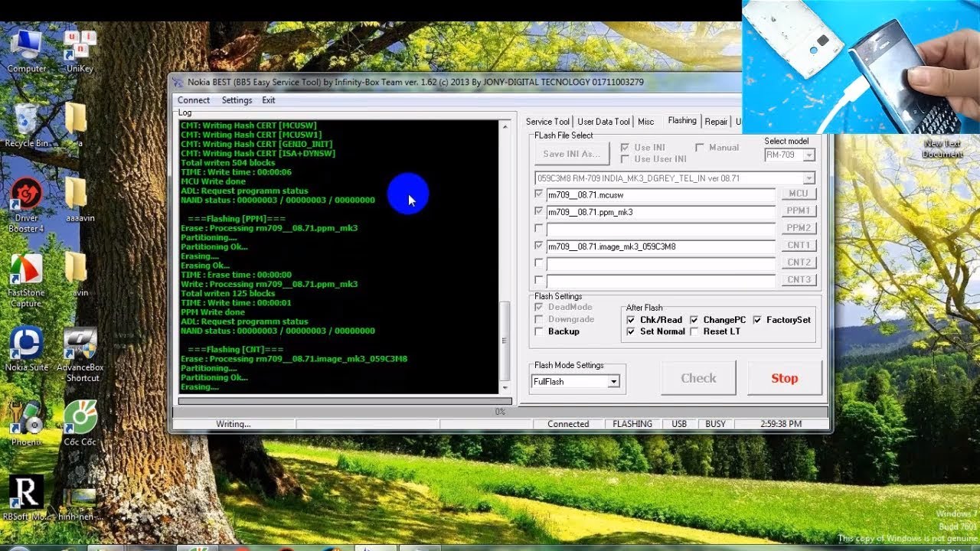Uncheck the ChangePC option
The image size is (980, 551).
pyautogui.click(x=694, y=320)
